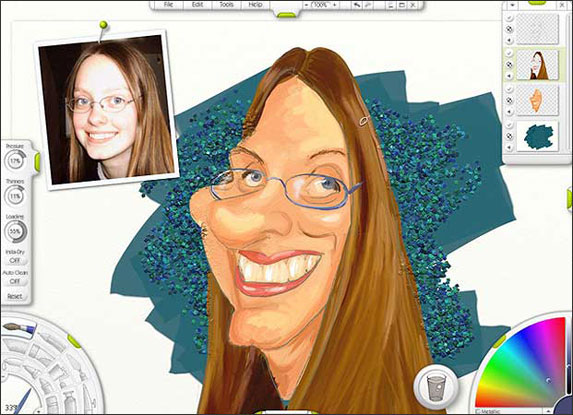Viewport: 573px width, 415px height.
Task: Toggle Insta-Dry OFF switch
Action: tap(15, 260)
